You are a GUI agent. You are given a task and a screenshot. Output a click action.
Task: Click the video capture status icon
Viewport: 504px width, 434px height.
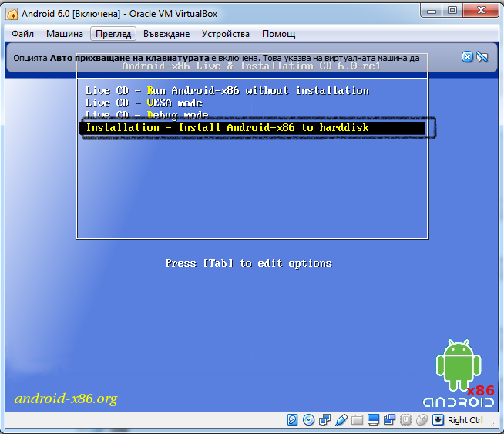(x=389, y=420)
